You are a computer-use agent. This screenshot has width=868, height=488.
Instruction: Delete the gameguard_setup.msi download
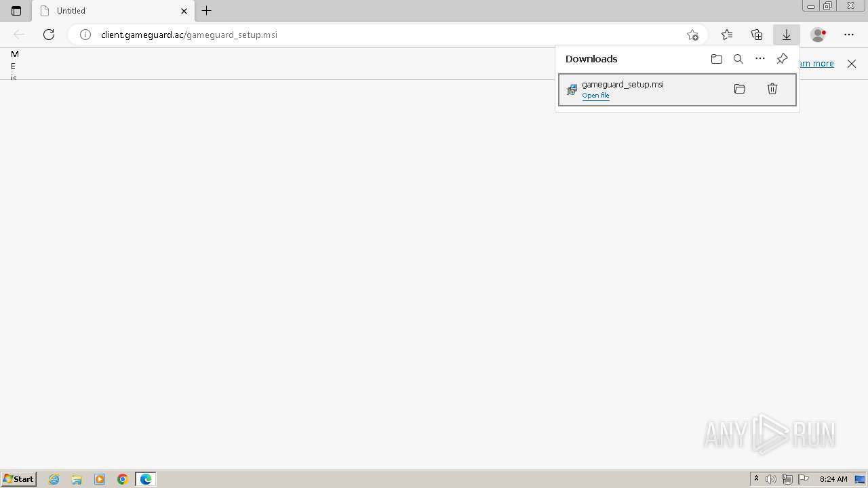point(772,89)
